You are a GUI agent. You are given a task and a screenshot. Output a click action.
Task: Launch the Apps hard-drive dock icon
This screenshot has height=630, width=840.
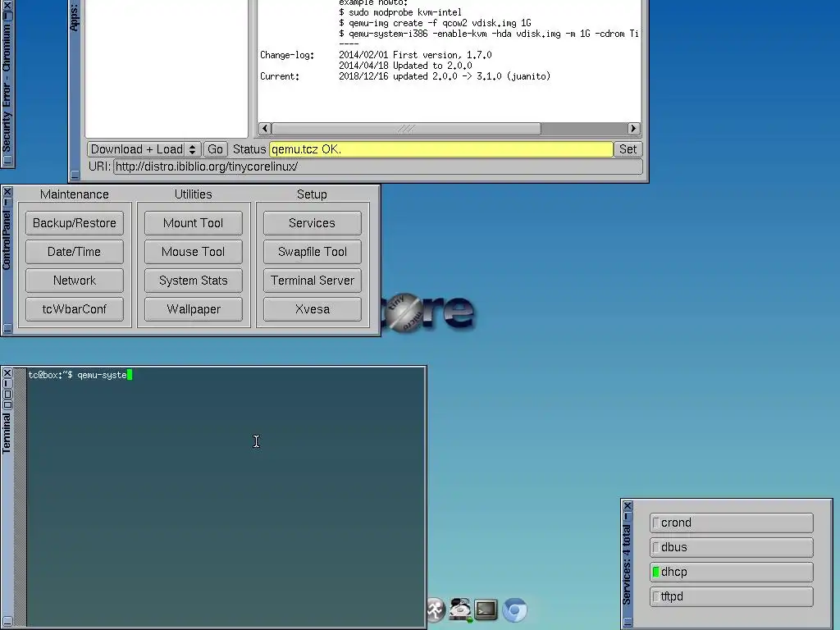tap(460, 609)
